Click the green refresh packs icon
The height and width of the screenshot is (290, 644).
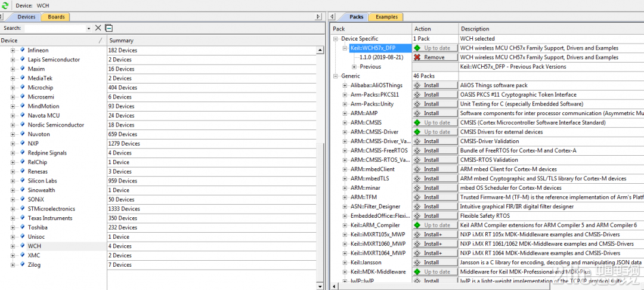[5, 5]
